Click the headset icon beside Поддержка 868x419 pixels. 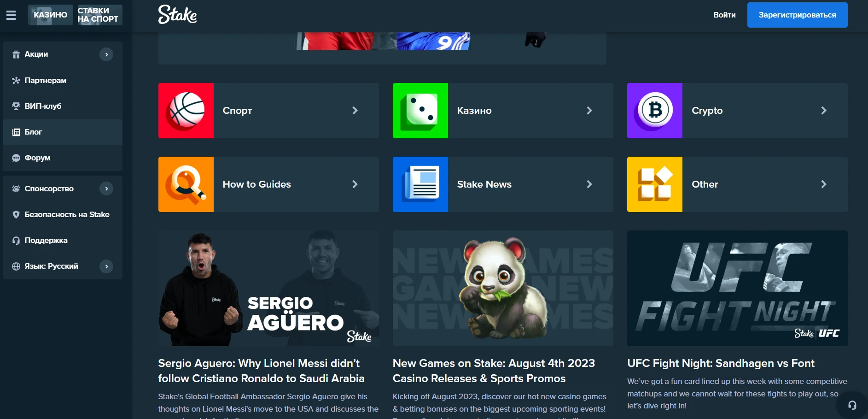pos(16,240)
